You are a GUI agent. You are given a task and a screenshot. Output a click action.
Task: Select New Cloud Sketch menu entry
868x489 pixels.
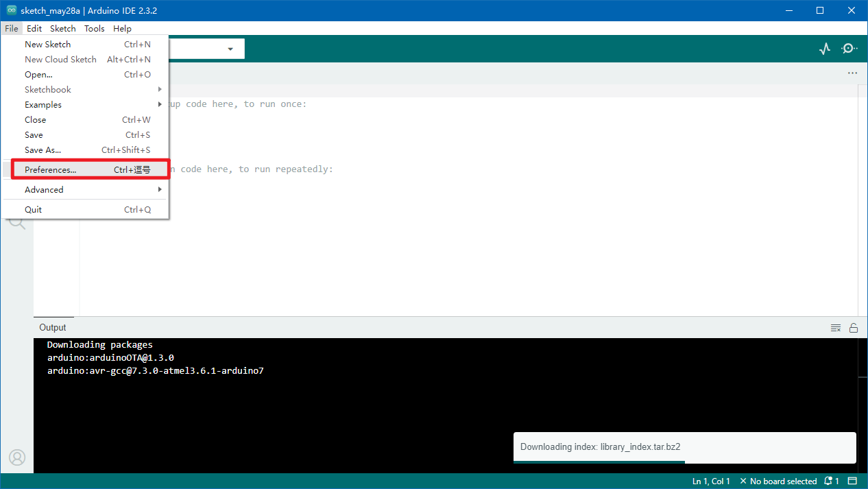(86, 60)
